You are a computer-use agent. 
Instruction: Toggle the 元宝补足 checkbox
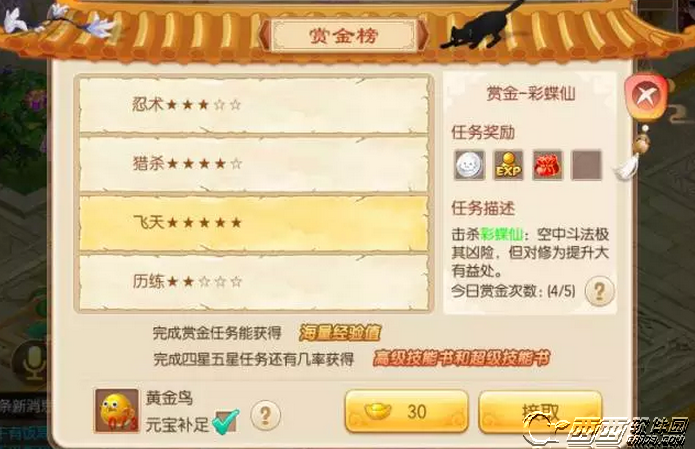click(x=225, y=422)
